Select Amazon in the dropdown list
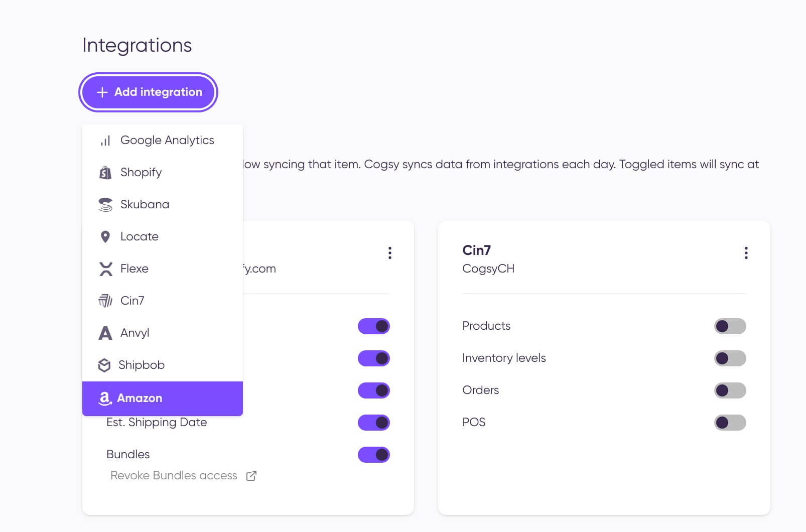Image resolution: width=806 pixels, height=532 pixels. (x=163, y=398)
